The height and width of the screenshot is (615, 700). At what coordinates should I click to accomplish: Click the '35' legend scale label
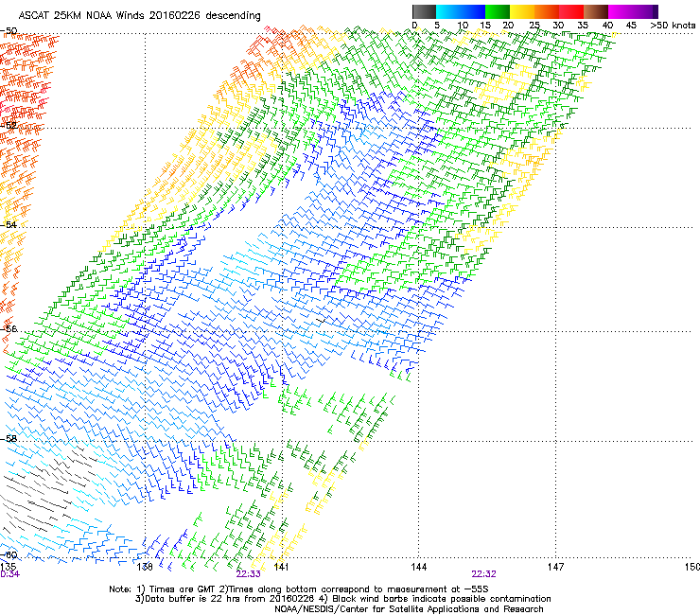coord(583,26)
